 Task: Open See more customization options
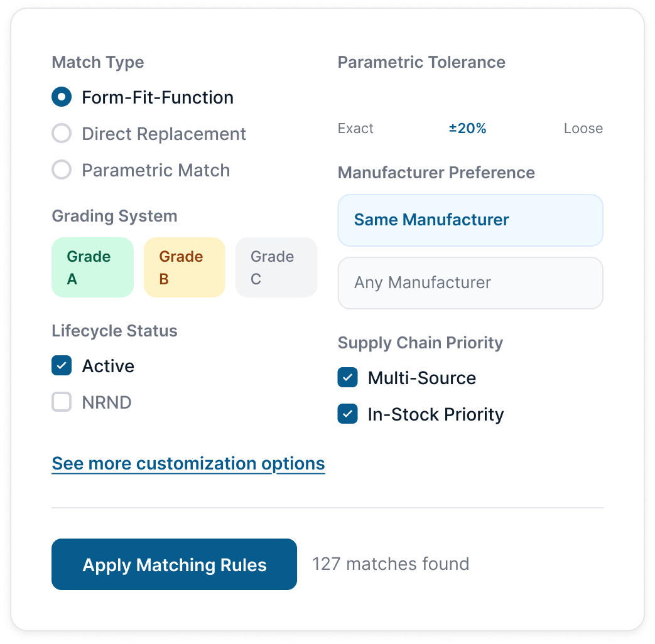click(x=188, y=463)
